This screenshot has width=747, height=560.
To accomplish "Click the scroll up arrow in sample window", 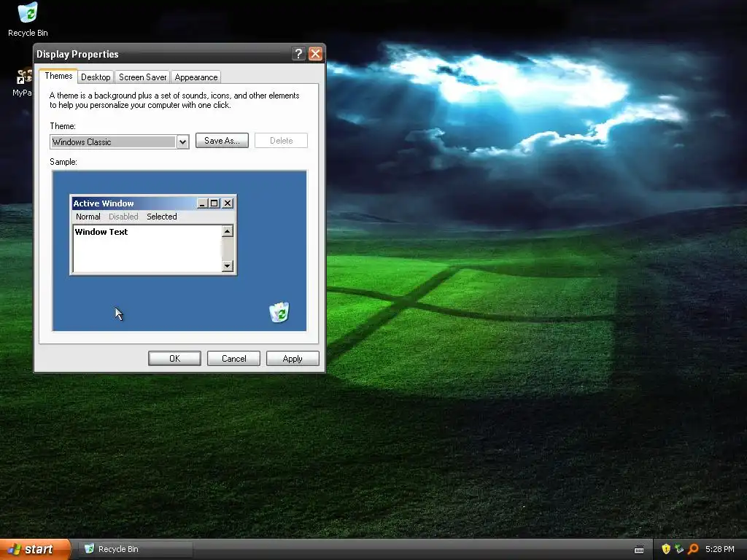I will pos(228,231).
